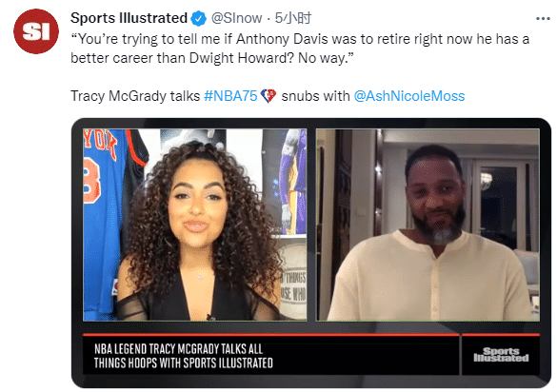Open the red SI profile avatar
557x392 pixels.
pyautogui.click(x=36, y=31)
